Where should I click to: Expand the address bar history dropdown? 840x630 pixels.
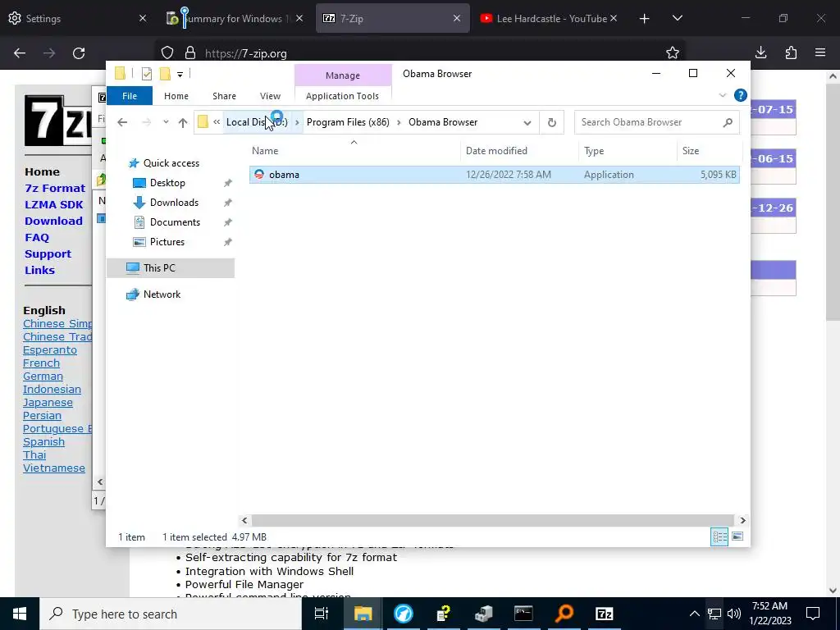click(527, 123)
